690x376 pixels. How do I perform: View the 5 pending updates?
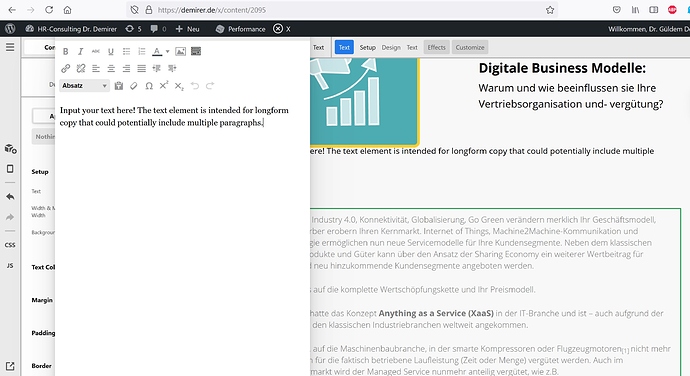133,29
